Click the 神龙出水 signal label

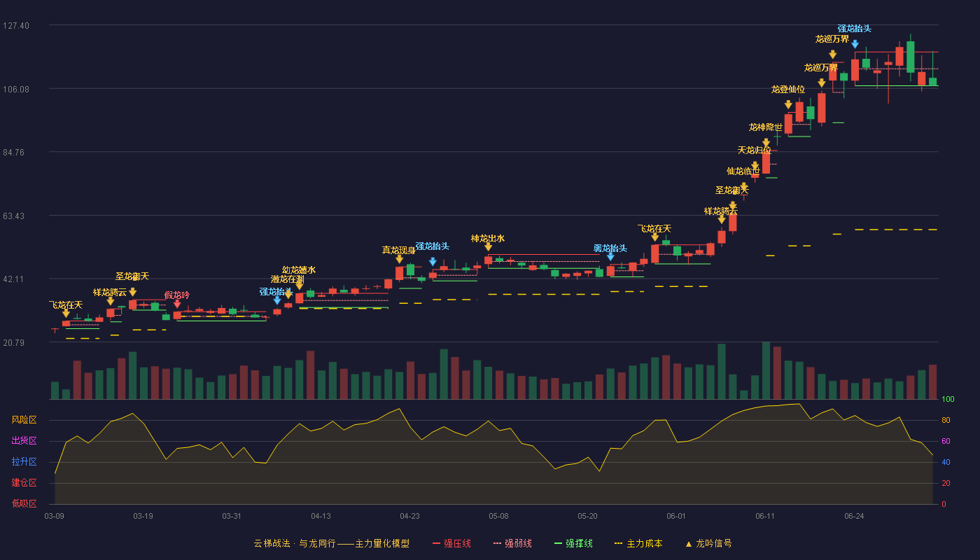(488, 238)
